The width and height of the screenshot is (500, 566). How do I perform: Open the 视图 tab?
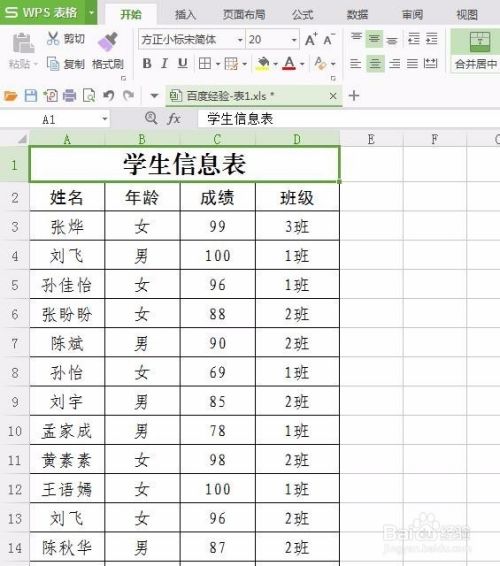tap(467, 14)
